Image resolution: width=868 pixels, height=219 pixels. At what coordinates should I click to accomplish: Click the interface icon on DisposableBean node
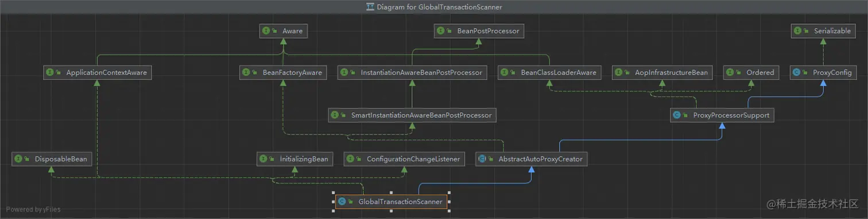tap(18, 159)
